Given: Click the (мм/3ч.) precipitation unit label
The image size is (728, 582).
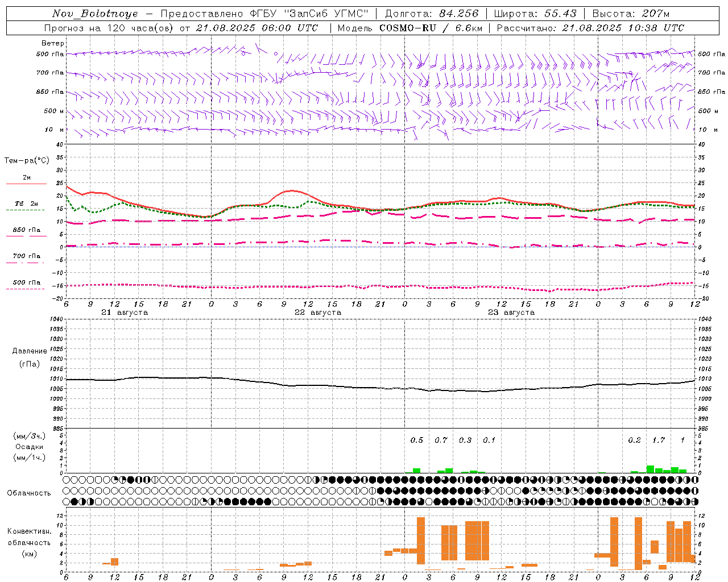Looking at the screenshot, I should coord(30,436).
